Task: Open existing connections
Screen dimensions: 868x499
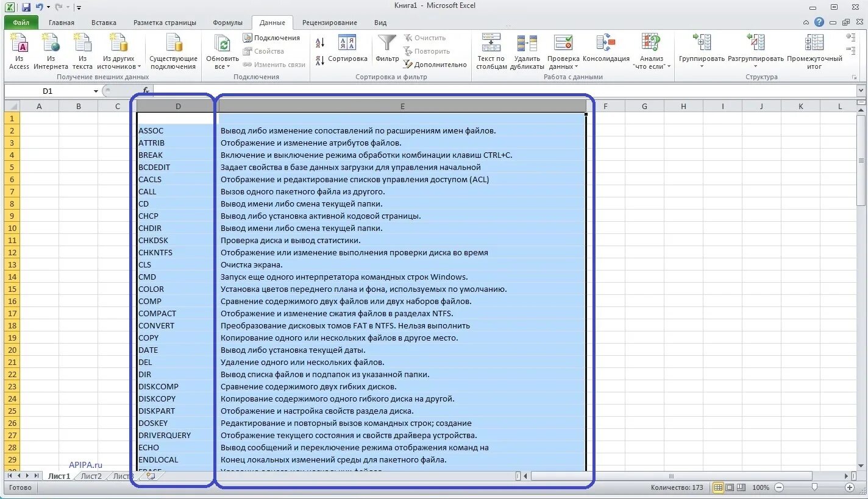Action: pos(173,52)
